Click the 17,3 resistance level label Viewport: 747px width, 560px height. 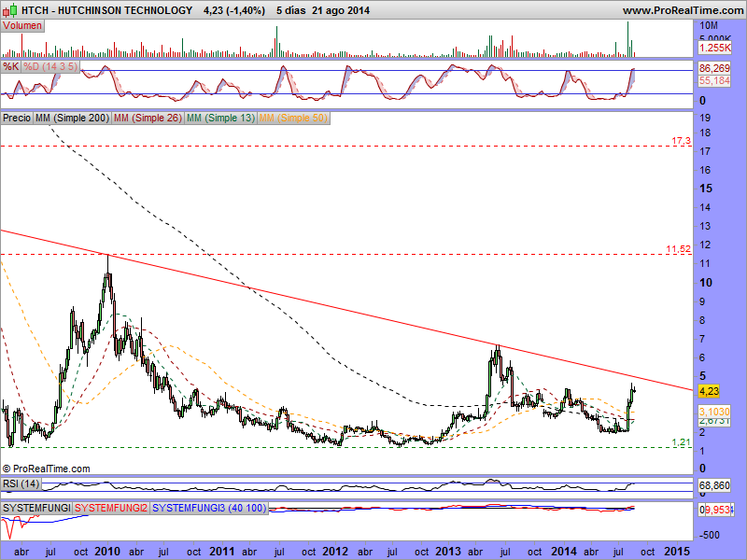(681, 141)
